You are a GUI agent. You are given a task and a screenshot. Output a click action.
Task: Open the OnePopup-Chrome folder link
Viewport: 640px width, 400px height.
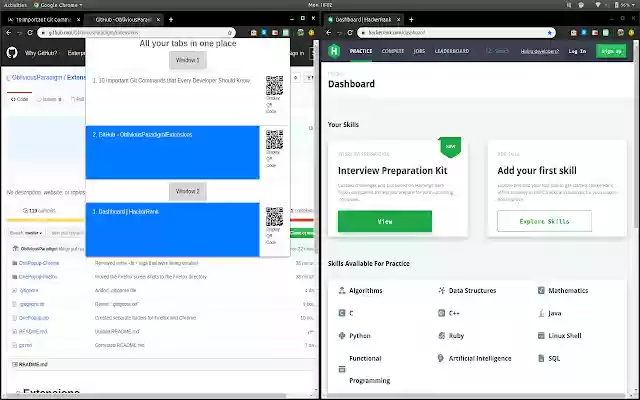pyautogui.click(x=39, y=263)
